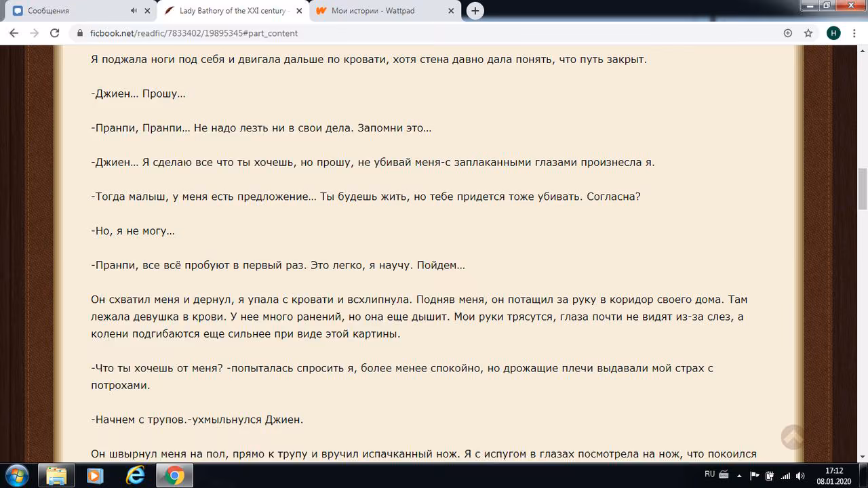This screenshot has height=488, width=868.
Task: Open the Мои истории - Wattpad tab
Action: 373,11
